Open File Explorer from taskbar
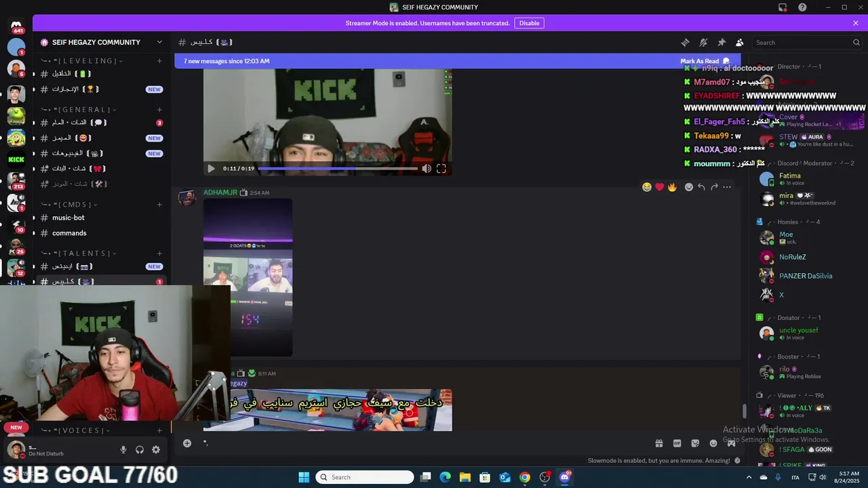Viewport: 868px width, 488px height. click(x=465, y=477)
